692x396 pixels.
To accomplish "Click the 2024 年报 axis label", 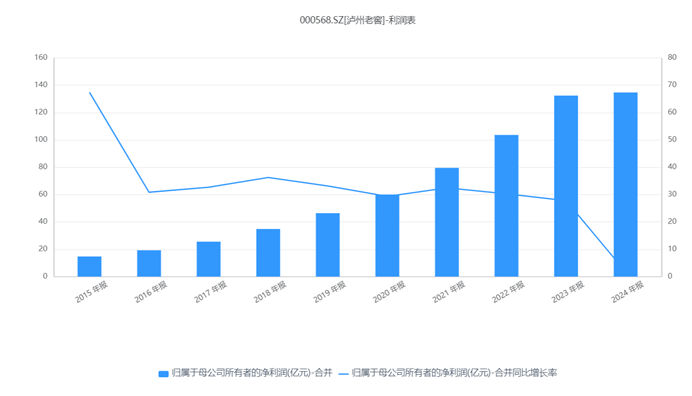I will pyautogui.click(x=627, y=292).
